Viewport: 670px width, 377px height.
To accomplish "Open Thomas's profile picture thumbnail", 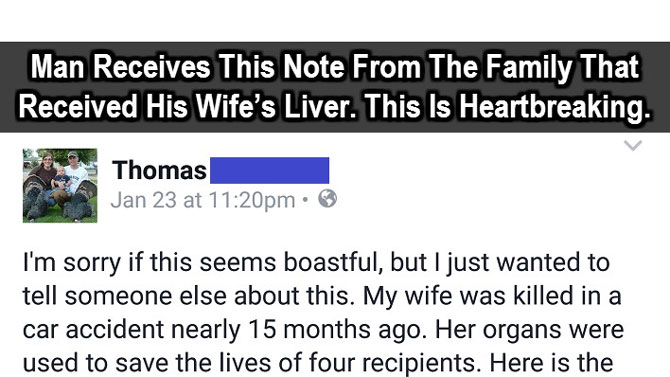I will click(60, 186).
